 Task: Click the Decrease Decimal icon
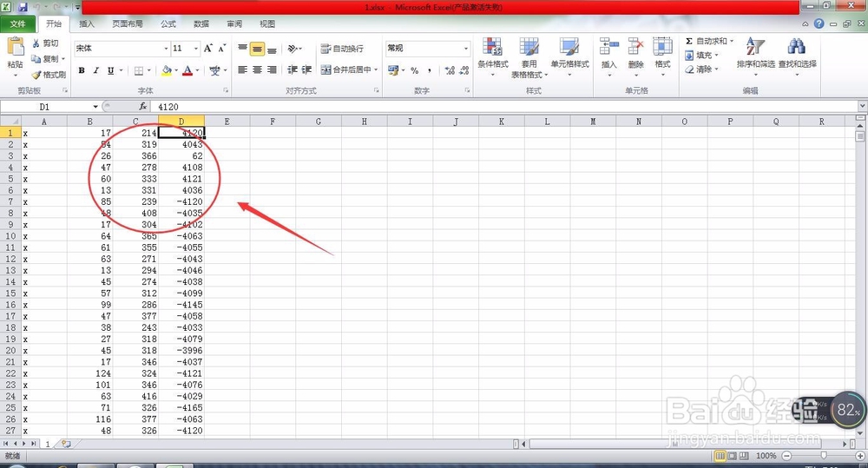point(464,70)
